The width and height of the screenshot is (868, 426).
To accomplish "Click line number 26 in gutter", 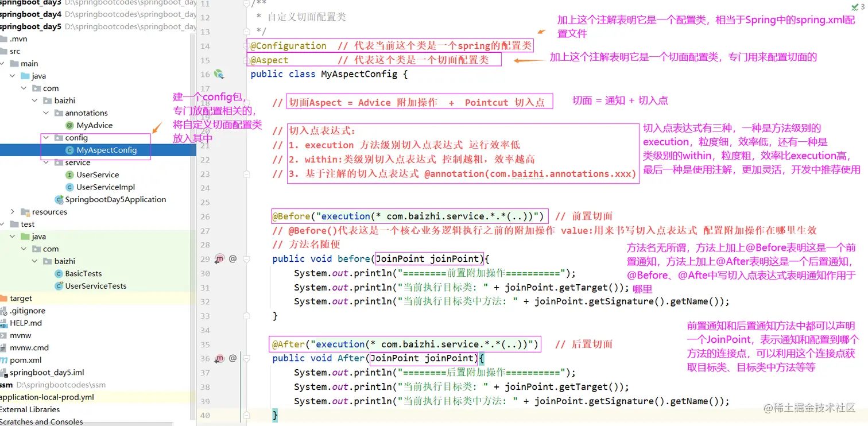I will pyautogui.click(x=205, y=216).
